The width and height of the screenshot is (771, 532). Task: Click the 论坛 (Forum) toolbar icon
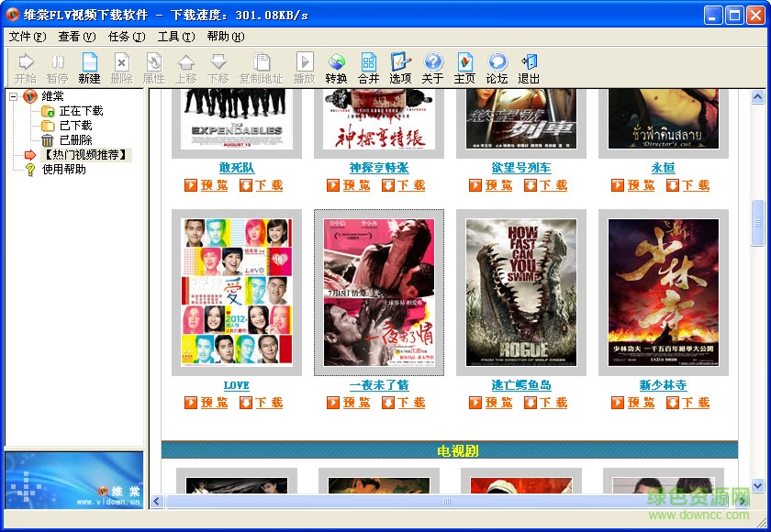497,66
